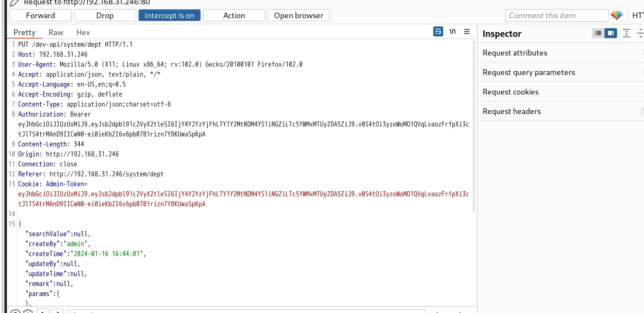This screenshot has width=644, height=313.
Task: Click the Open browser button
Action: pyautogui.click(x=298, y=16)
